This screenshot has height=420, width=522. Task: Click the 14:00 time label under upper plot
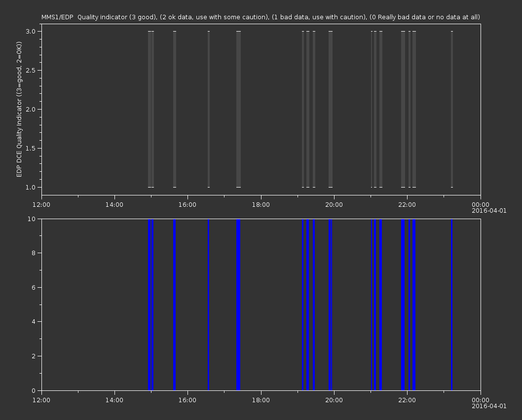(x=114, y=204)
